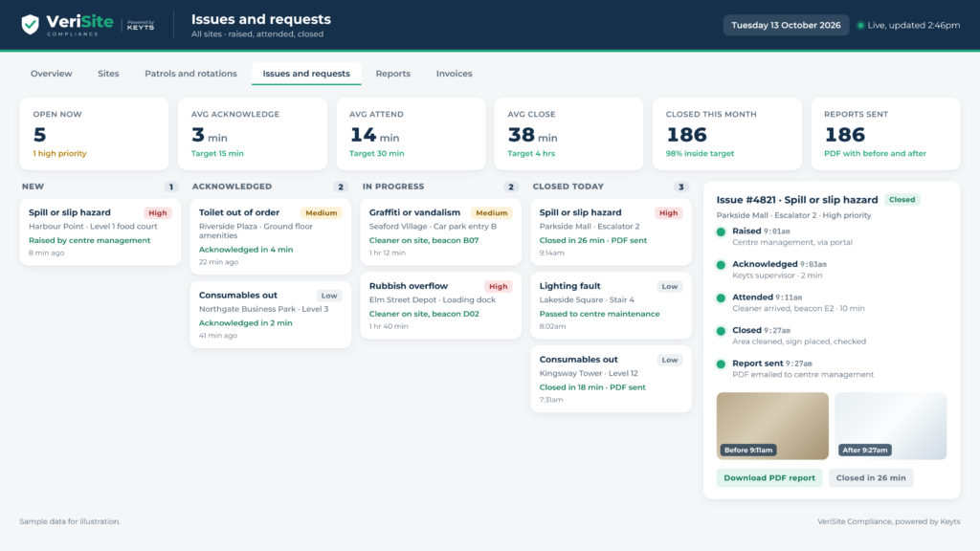Click the 'Powered by Keyts' header logo
Image resolution: width=980 pixels, height=551 pixels.
click(141, 25)
